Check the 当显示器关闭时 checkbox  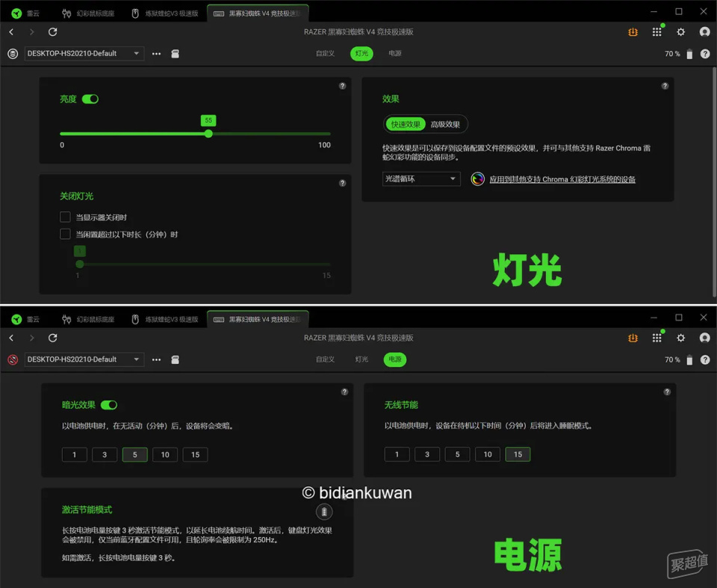[66, 217]
